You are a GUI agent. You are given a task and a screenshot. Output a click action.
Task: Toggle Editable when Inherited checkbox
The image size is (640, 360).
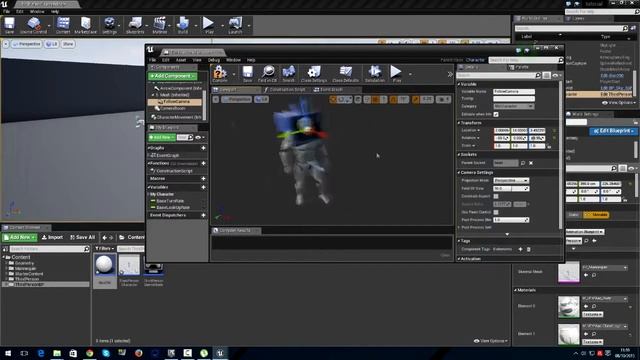point(496,114)
